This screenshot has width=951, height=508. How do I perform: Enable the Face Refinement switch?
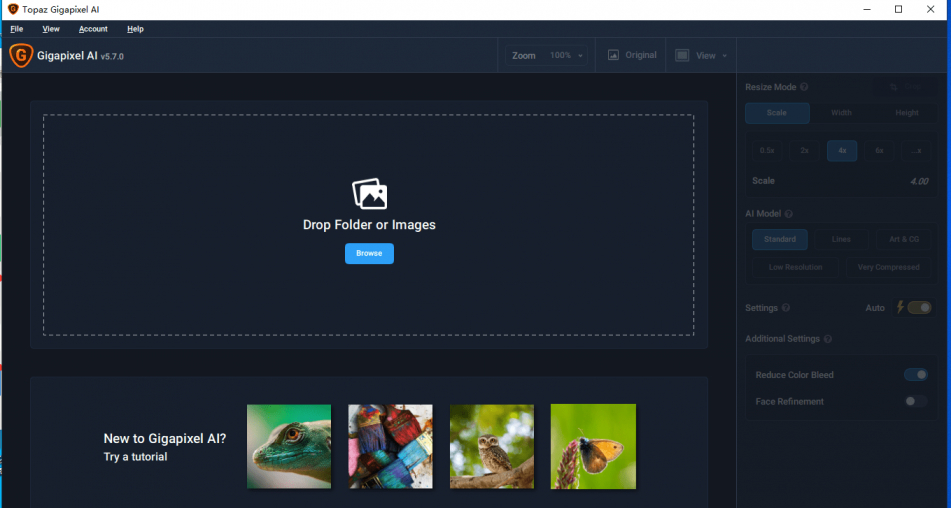916,401
